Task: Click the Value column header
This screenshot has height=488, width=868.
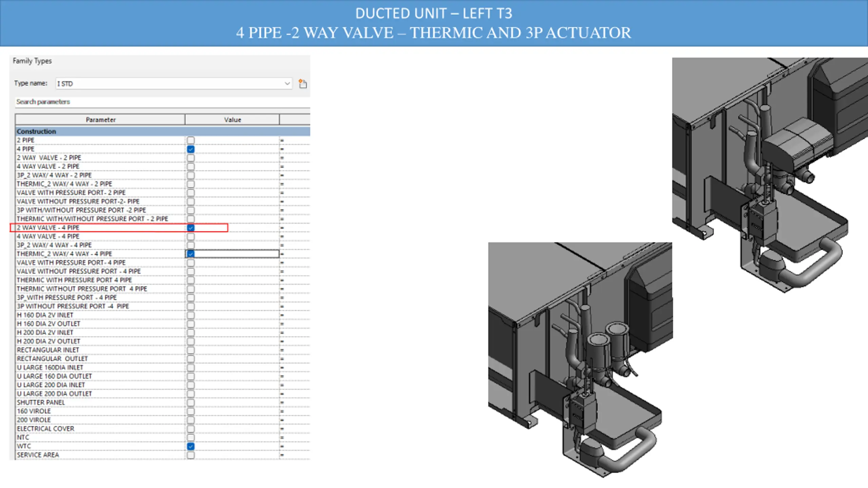Action: pos(232,120)
